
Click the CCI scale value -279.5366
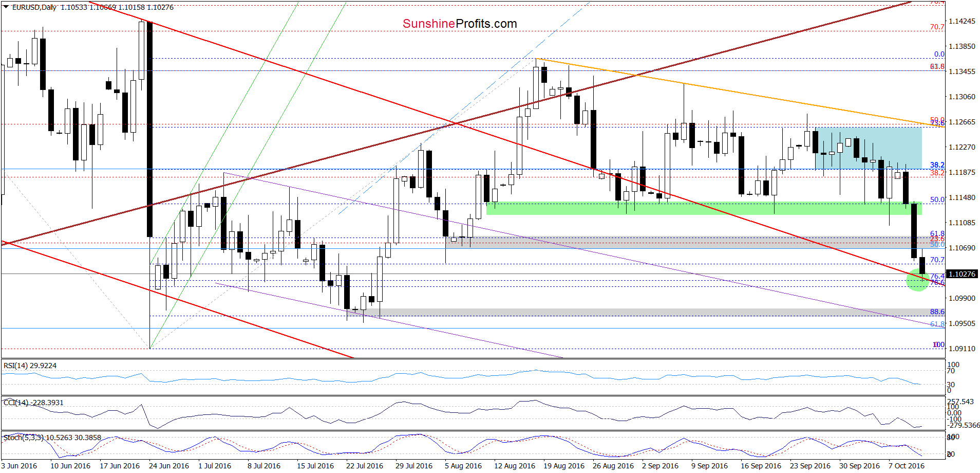(964, 425)
